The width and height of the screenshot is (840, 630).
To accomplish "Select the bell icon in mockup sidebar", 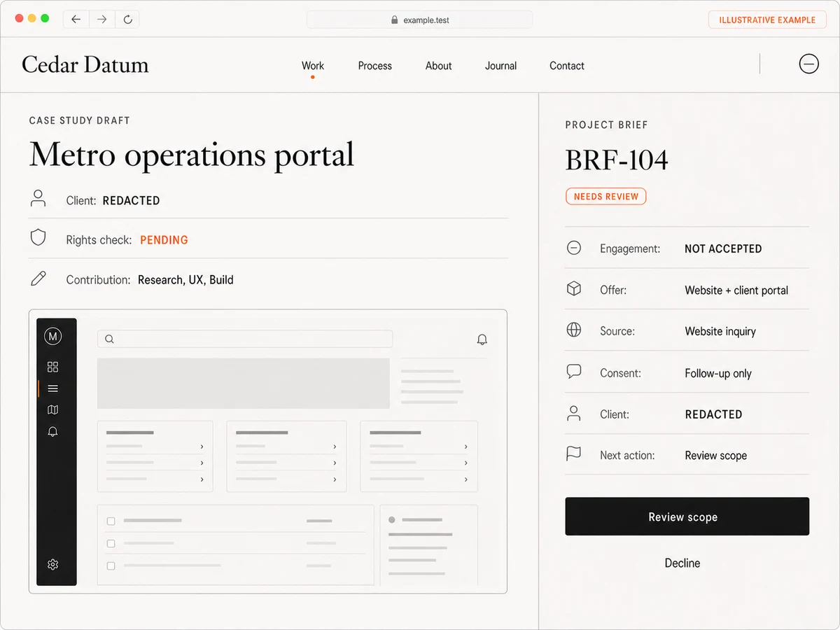I will [52, 432].
